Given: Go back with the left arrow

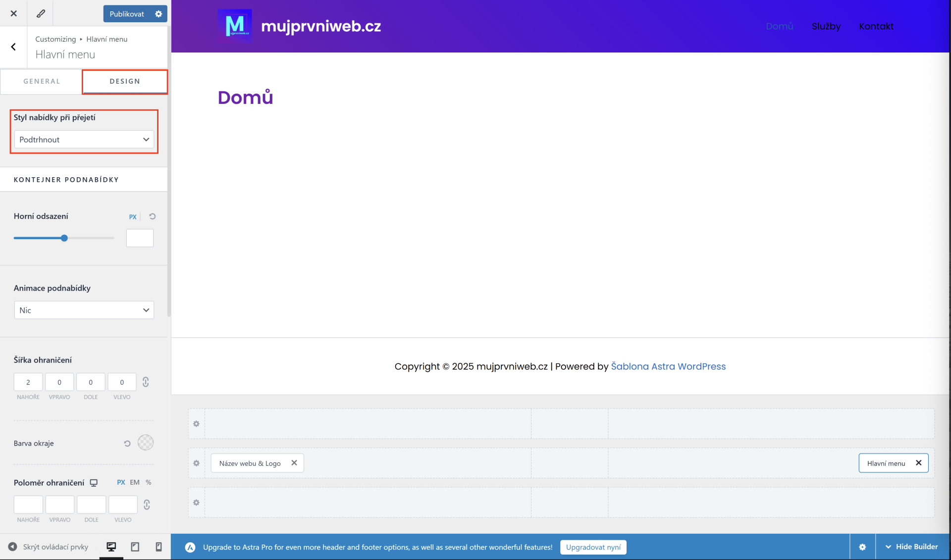Looking at the screenshot, I should click(13, 47).
